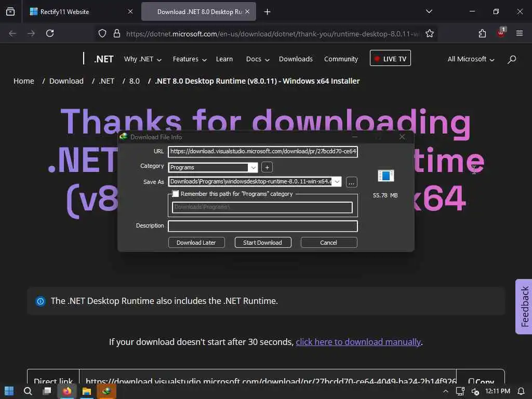This screenshot has width=532, height=399.
Task: Go to the Download breadcrumb
Action: tap(66, 81)
